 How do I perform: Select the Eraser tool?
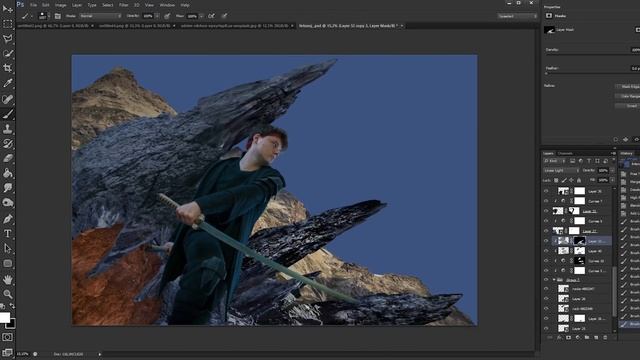tap(7, 158)
